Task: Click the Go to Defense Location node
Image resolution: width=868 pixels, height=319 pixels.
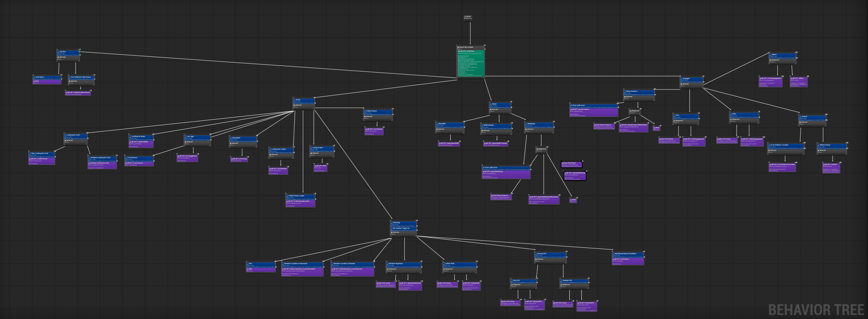Action: [x=786, y=149]
